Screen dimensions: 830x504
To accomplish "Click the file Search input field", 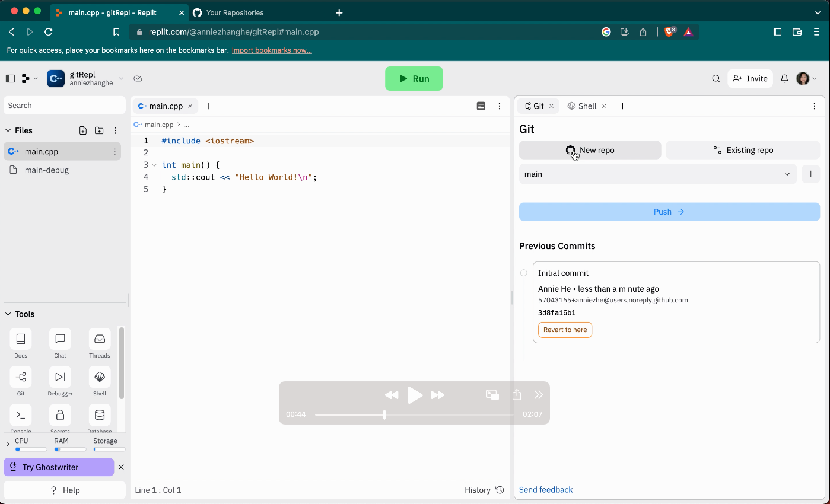I will 64,105.
